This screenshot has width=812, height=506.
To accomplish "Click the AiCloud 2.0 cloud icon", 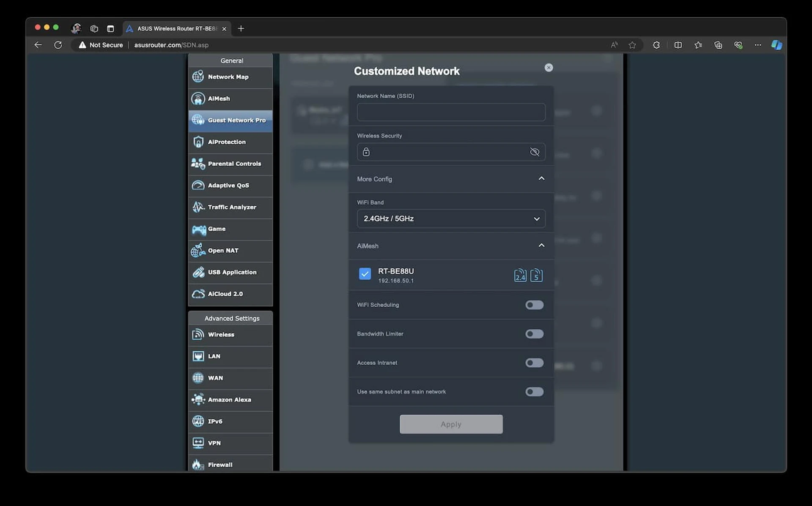I will (198, 294).
